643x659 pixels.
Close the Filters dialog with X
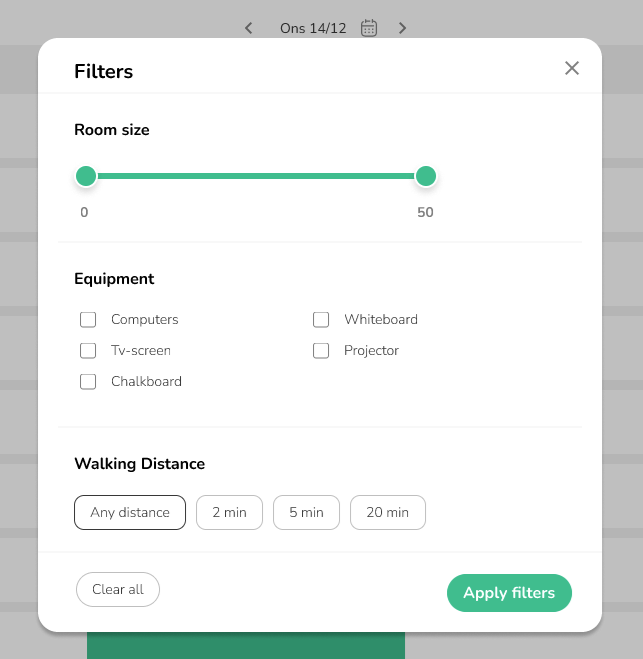572,68
